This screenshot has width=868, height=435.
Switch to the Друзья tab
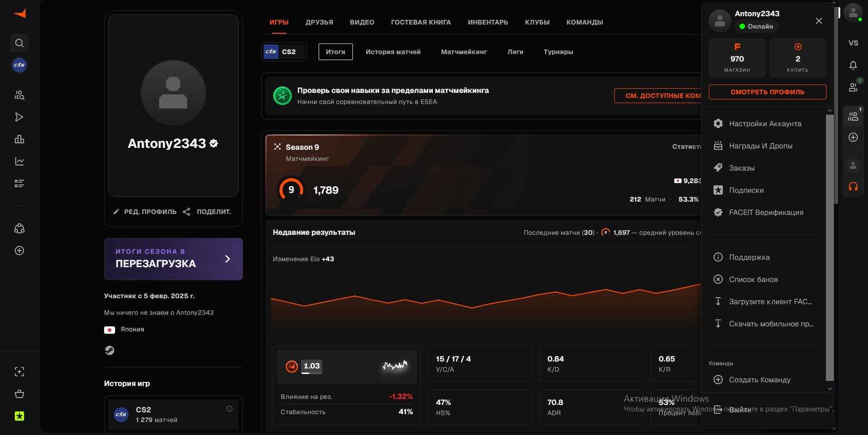click(319, 22)
